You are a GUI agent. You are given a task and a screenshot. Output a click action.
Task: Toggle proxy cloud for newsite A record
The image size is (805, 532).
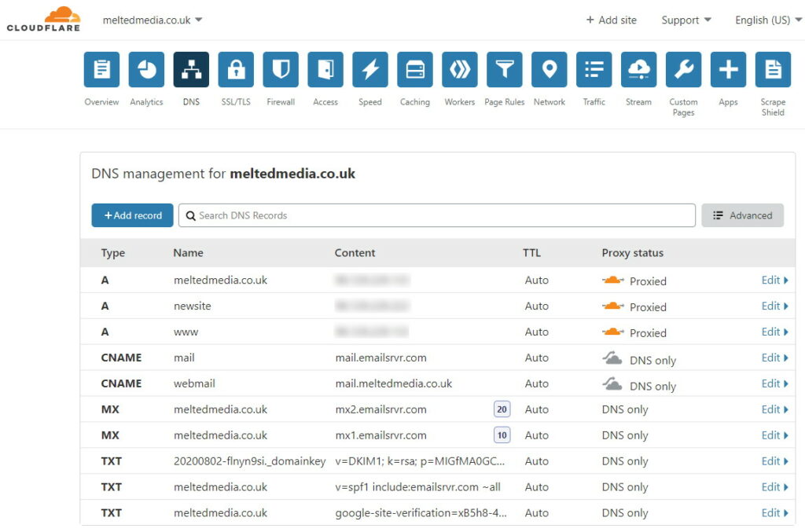613,306
